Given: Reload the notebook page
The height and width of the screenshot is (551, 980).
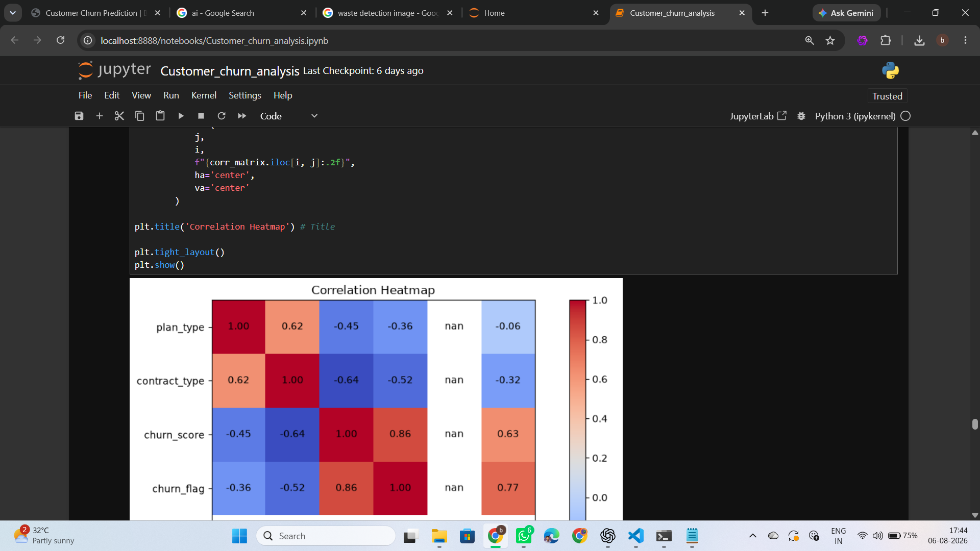Looking at the screenshot, I should pos(60,40).
